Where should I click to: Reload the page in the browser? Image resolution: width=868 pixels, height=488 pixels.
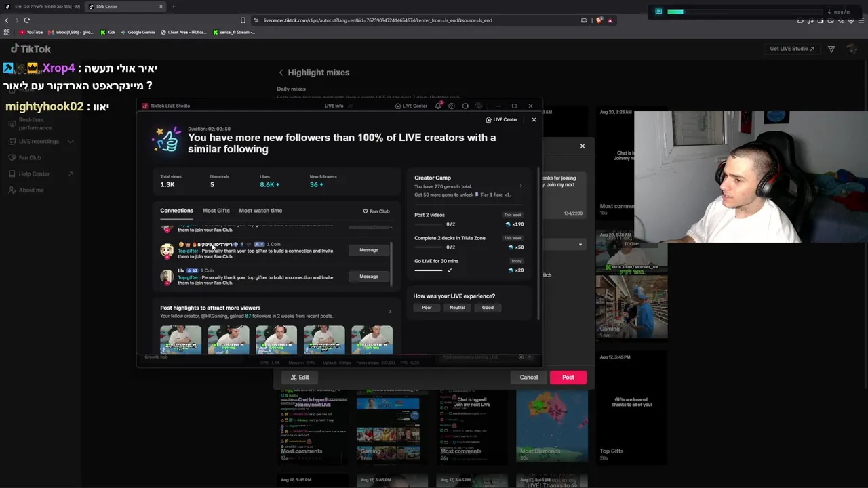pyautogui.click(x=27, y=20)
